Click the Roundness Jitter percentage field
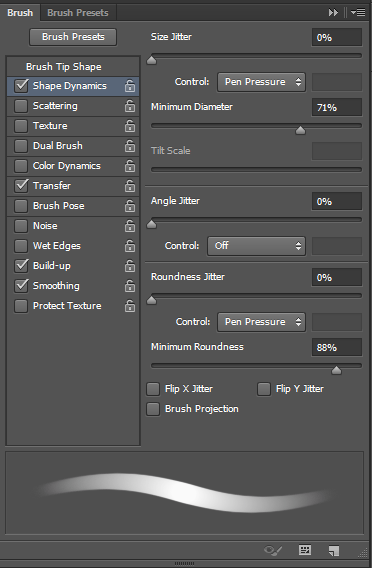 [x=337, y=277]
